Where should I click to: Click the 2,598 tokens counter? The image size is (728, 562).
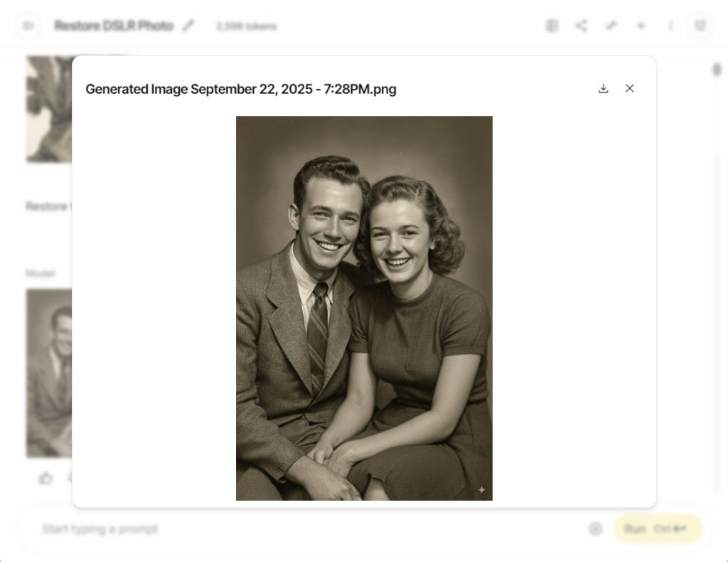pyautogui.click(x=246, y=26)
